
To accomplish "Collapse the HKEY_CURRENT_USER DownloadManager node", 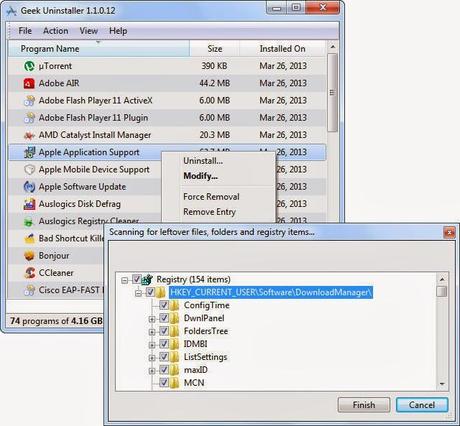I will click(139, 293).
